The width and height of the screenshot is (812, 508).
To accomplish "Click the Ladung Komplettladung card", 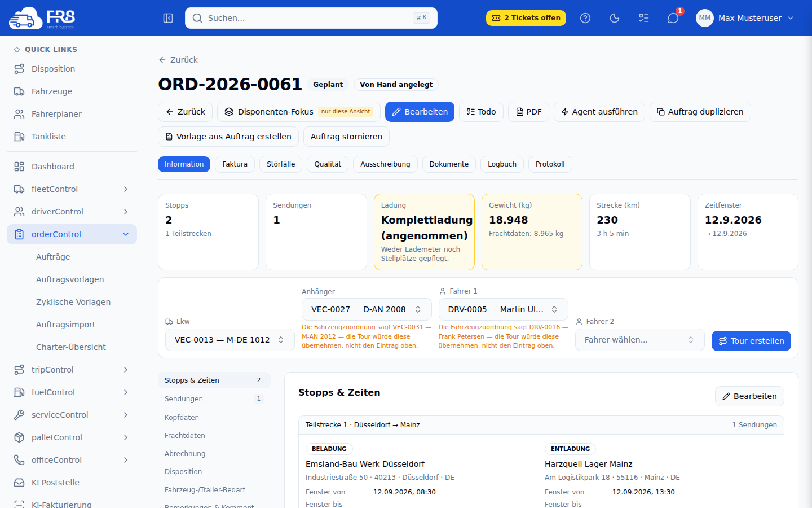I will (x=424, y=232).
